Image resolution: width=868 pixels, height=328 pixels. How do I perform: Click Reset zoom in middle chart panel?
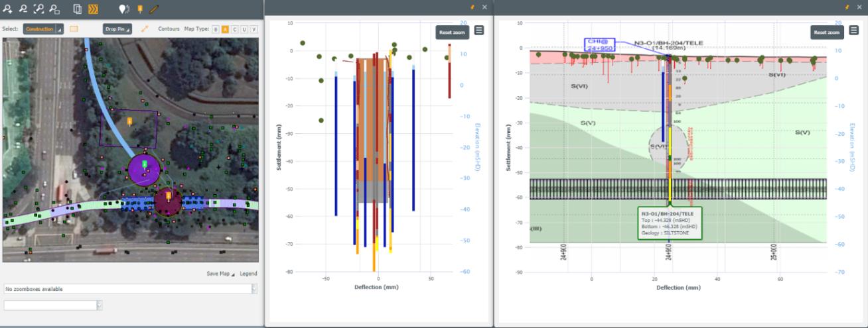452,31
